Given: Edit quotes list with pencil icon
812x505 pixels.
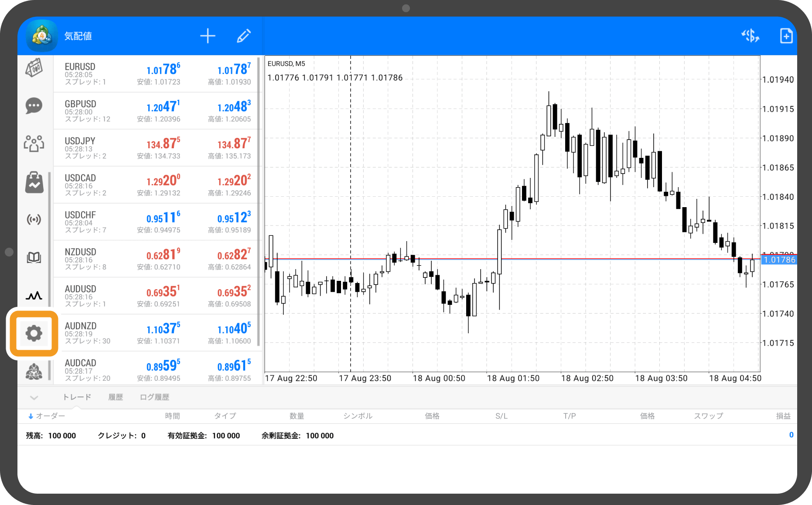Looking at the screenshot, I should point(244,36).
